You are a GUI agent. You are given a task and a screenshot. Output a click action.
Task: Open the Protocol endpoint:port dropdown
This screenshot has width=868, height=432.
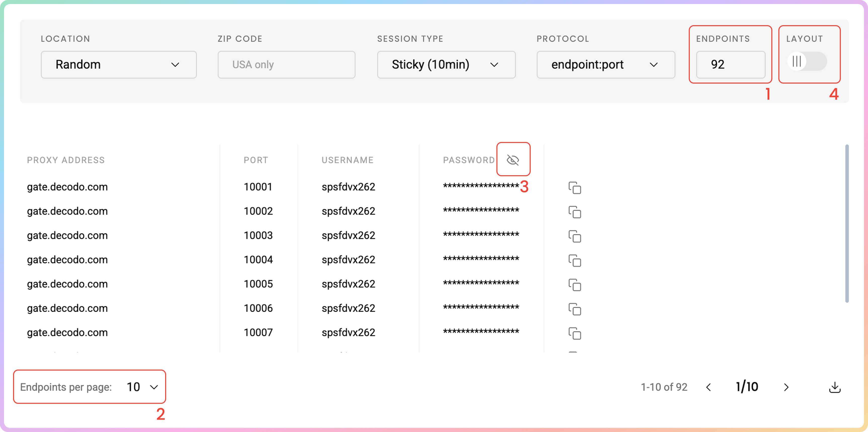pyautogui.click(x=605, y=65)
